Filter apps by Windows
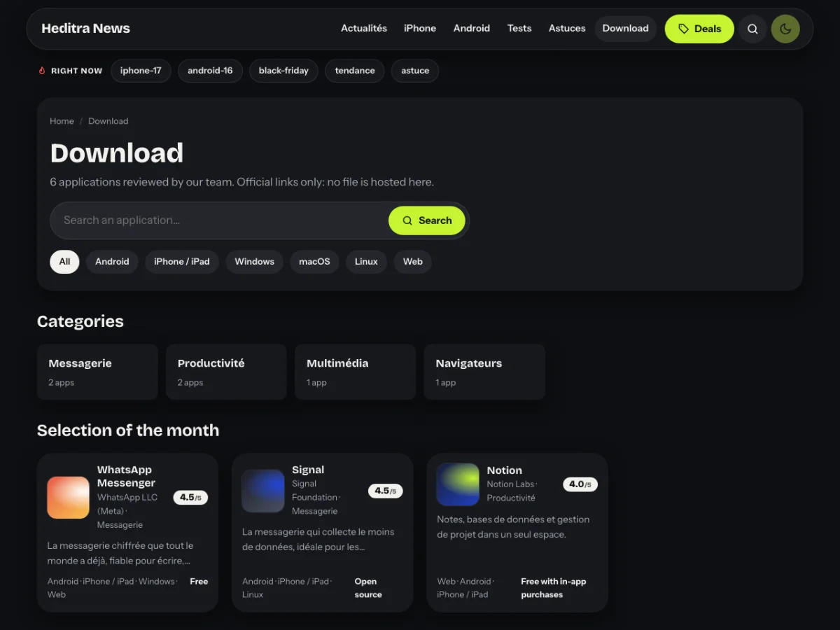Screen dimensions: 840x630 255,262
